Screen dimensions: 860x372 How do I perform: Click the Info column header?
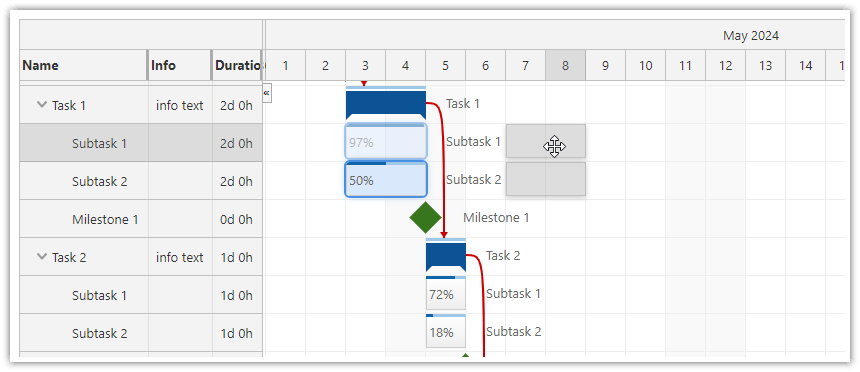180,65
